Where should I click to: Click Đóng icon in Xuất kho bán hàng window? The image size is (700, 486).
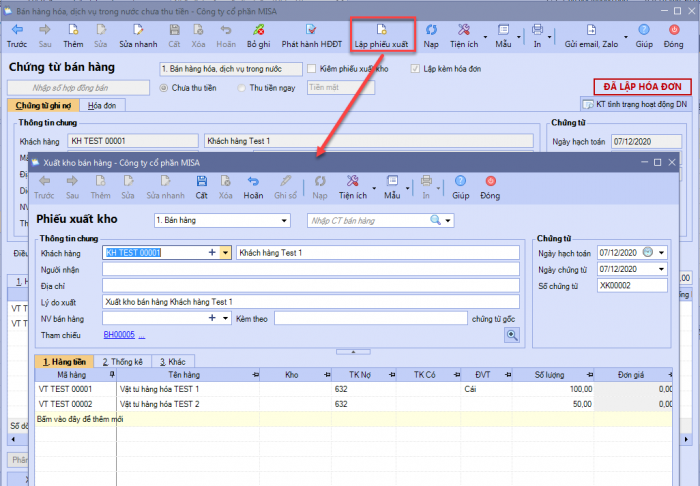coord(490,187)
